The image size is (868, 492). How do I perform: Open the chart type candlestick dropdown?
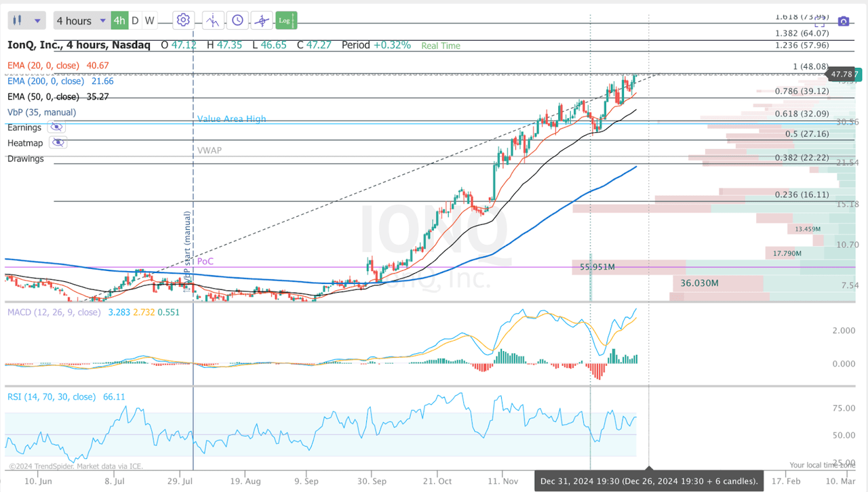pos(27,20)
